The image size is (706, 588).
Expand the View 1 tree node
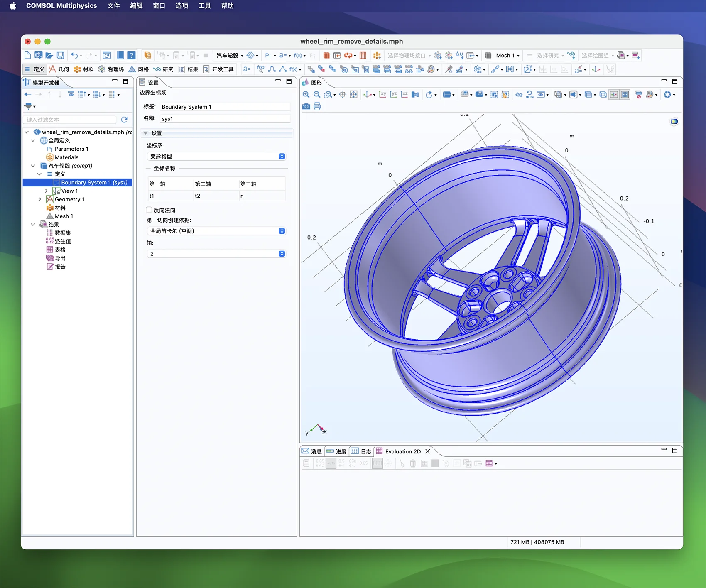click(x=47, y=191)
